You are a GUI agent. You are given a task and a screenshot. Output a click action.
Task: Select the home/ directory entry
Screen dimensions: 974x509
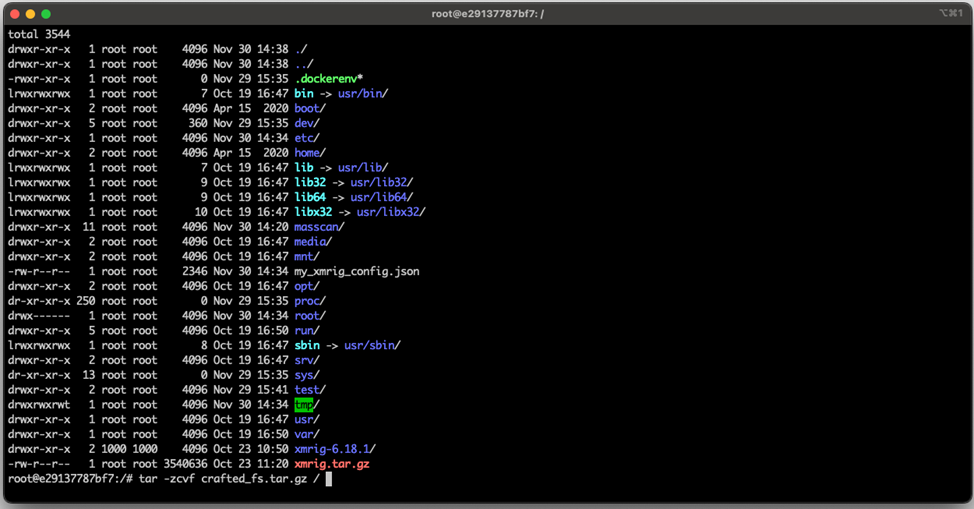coord(310,153)
